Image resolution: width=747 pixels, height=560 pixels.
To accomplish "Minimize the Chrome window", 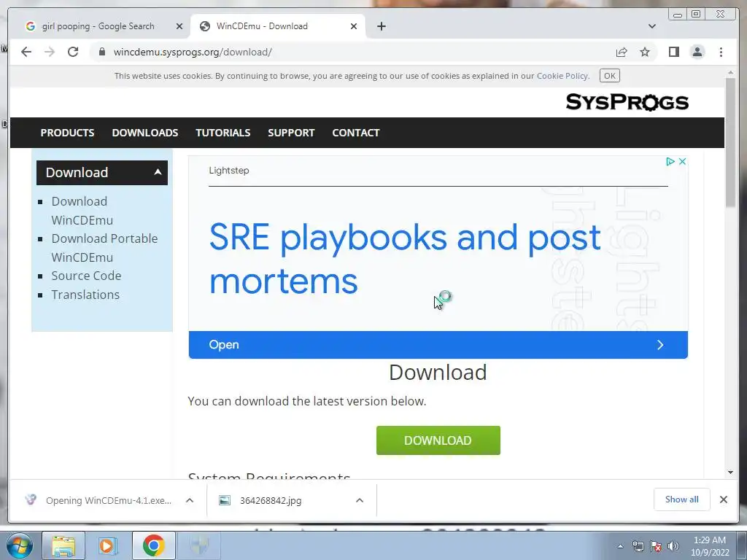I will click(x=678, y=15).
